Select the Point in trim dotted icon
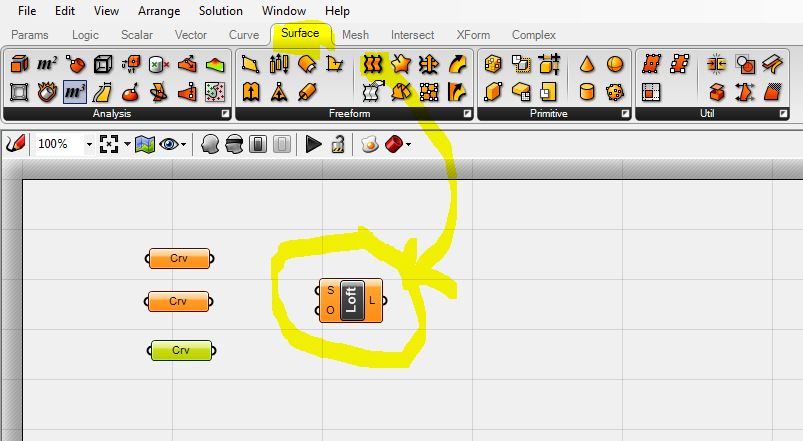Screen dimensions: 803x441 coord(215,92)
